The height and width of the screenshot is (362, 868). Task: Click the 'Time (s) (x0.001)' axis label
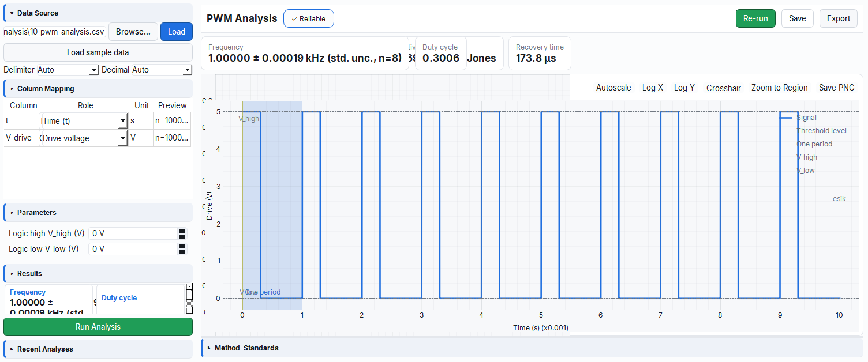pos(541,328)
